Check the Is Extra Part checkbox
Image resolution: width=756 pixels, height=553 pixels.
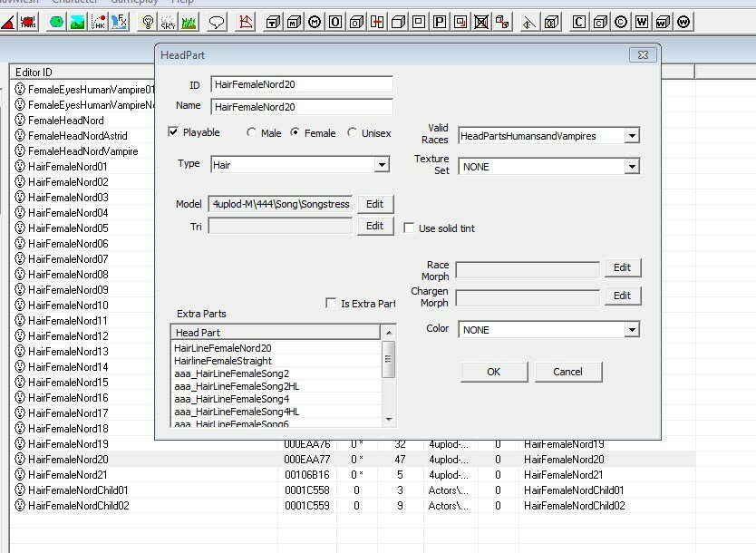(331, 304)
